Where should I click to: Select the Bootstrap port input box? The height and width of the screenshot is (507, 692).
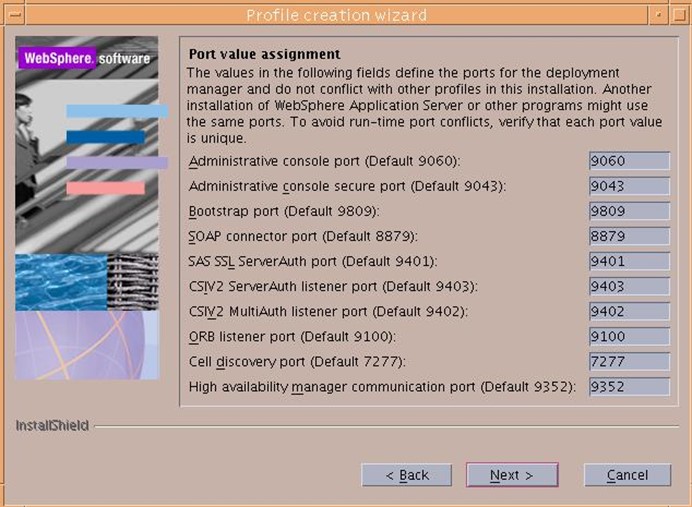coord(629,212)
